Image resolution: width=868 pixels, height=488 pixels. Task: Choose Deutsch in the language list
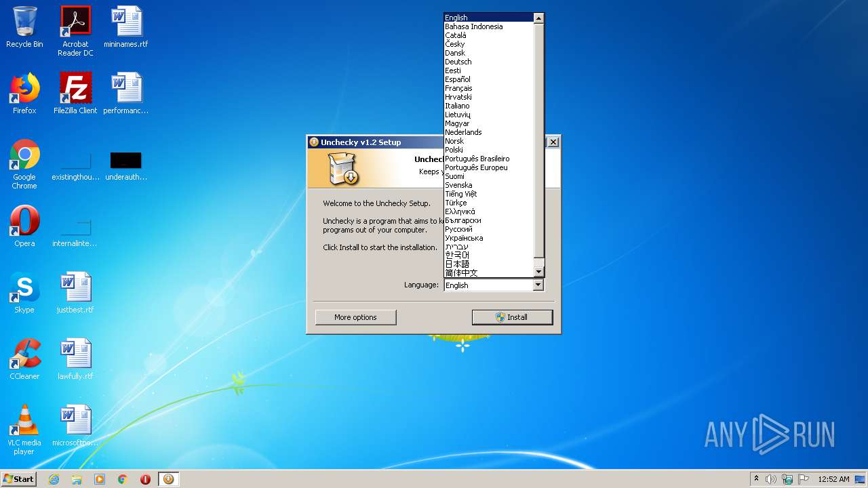tap(488, 62)
